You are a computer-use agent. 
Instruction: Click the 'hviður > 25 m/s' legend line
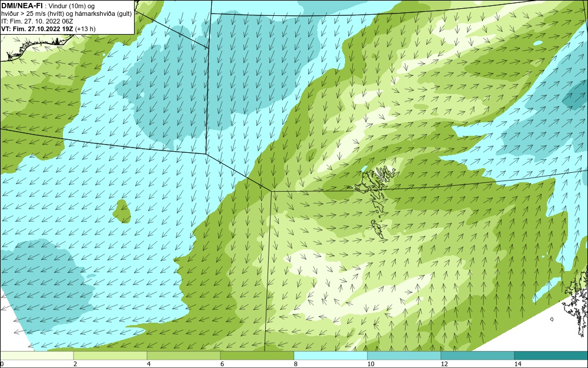click(66, 14)
